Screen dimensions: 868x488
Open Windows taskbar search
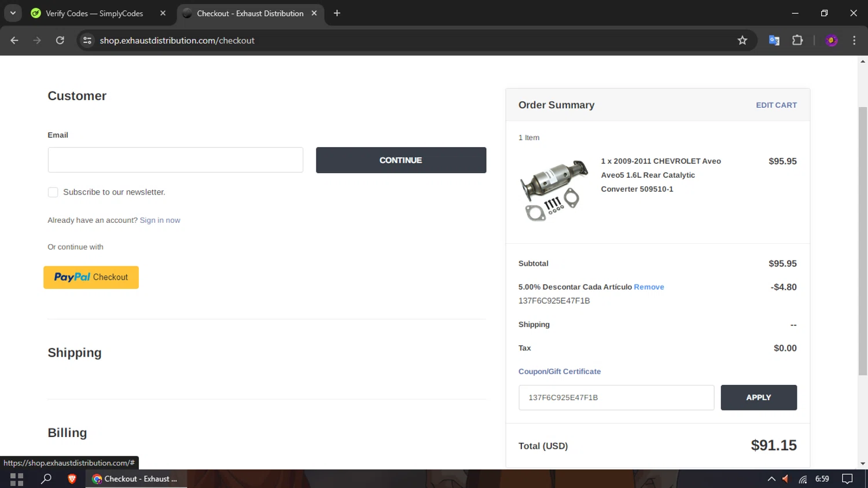point(46,479)
